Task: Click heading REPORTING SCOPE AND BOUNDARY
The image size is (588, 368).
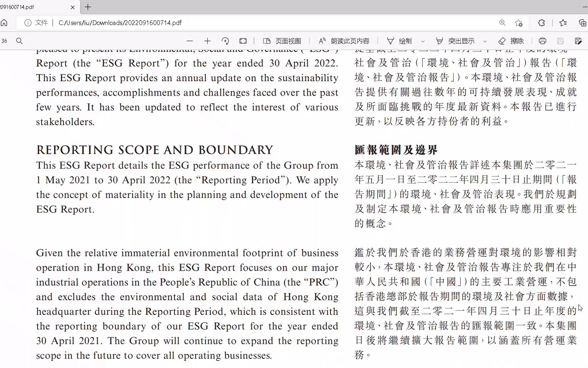Action: (x=155, y=150)
